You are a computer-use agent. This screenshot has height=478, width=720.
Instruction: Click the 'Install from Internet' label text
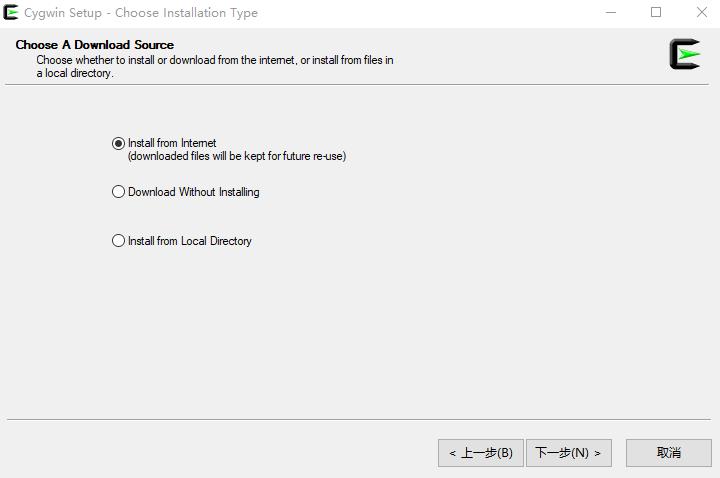(172, 143)
